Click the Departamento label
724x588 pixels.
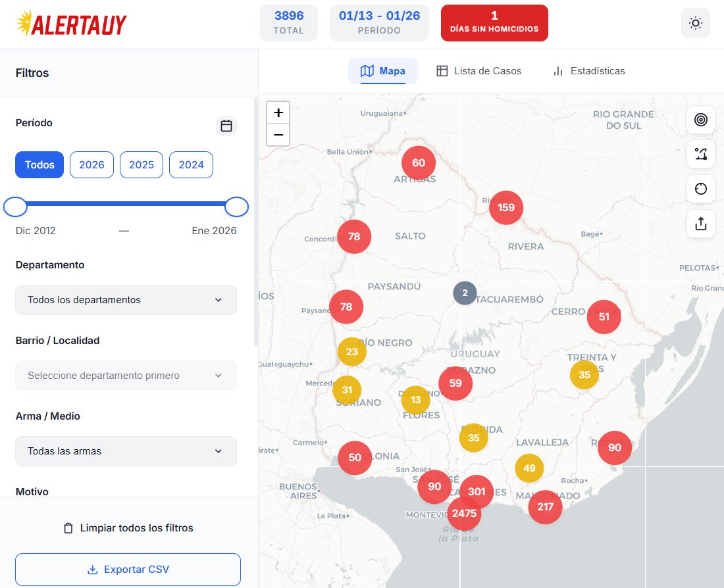(50, 265)
